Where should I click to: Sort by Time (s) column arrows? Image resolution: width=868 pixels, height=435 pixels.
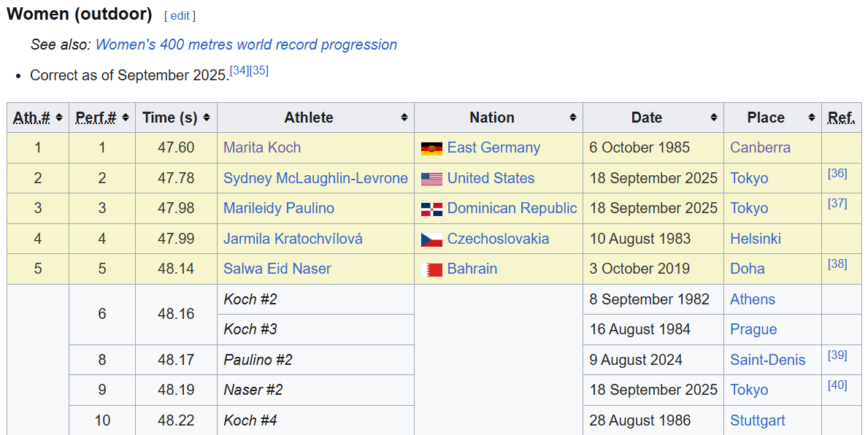207,118
